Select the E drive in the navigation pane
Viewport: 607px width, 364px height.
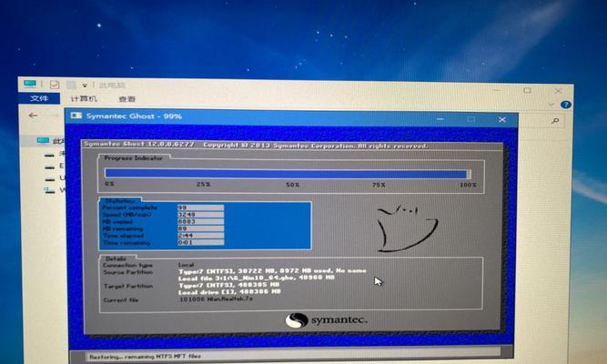[55, 167]
